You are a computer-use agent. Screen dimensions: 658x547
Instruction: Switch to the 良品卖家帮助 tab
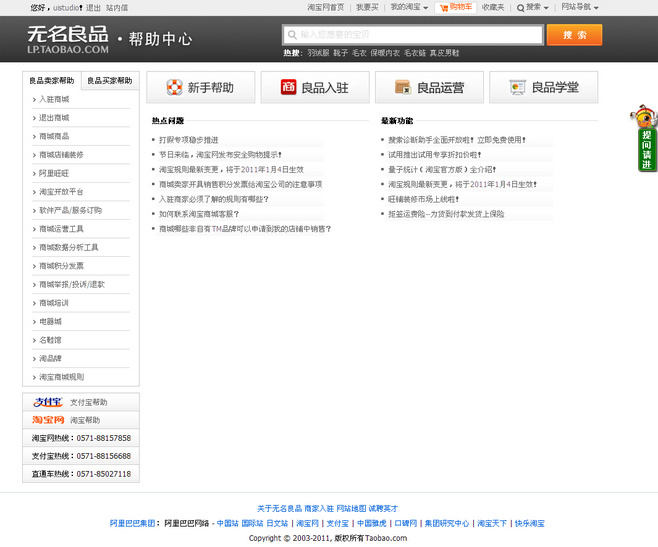(52, 80)
